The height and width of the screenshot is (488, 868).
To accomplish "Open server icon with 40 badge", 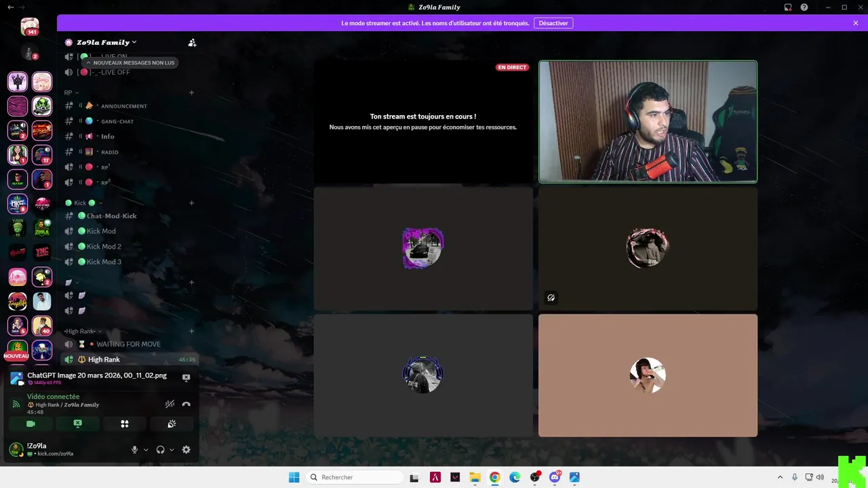I will 42,325.
